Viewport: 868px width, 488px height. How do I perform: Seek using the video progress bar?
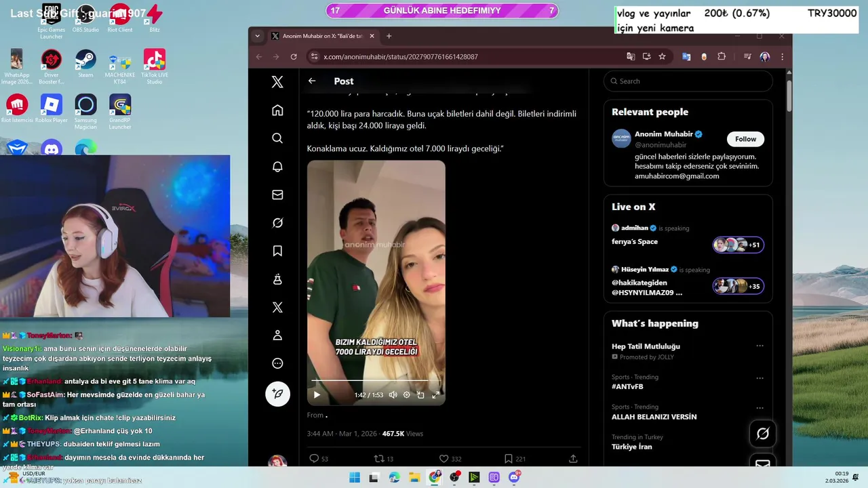coord(376,382)
